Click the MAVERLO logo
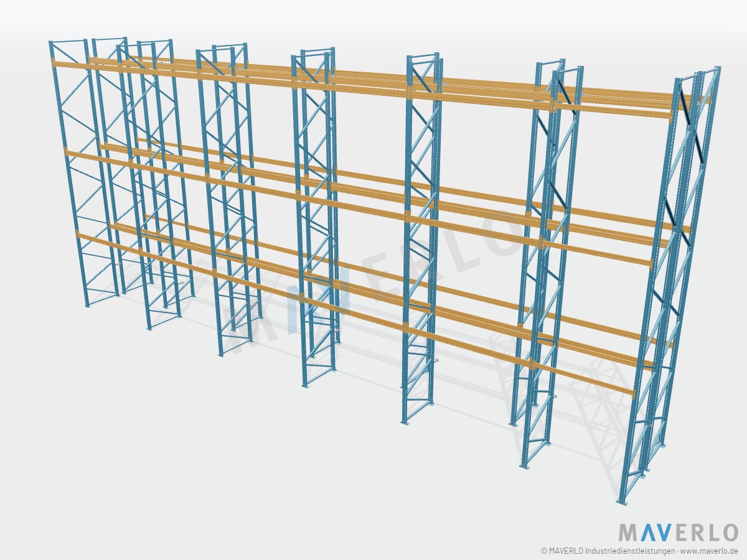This screenshot has height=560, width=747. (678, 533)
